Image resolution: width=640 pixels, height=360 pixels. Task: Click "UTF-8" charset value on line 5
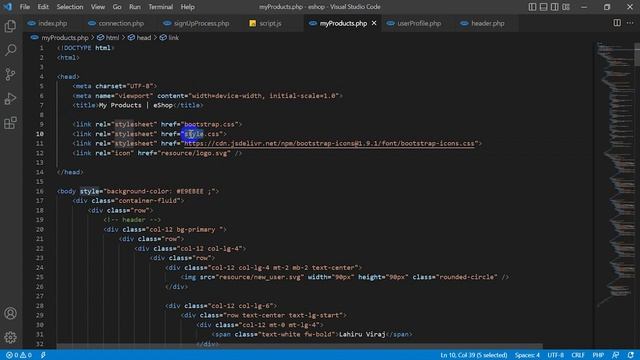point(140,86)
